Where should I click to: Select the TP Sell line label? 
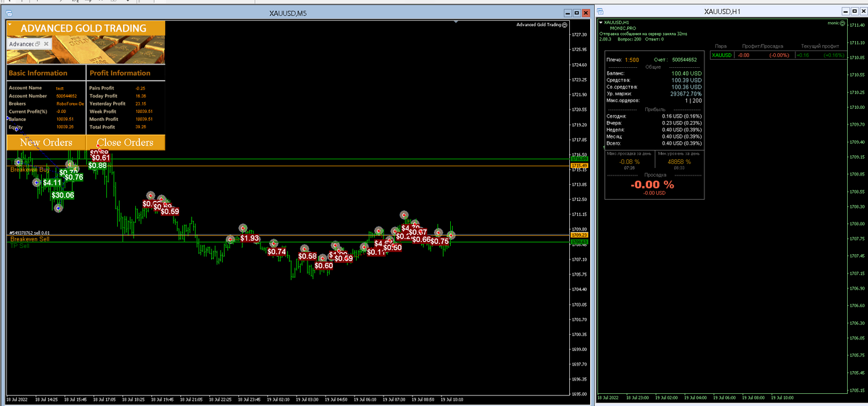(20, 246)
